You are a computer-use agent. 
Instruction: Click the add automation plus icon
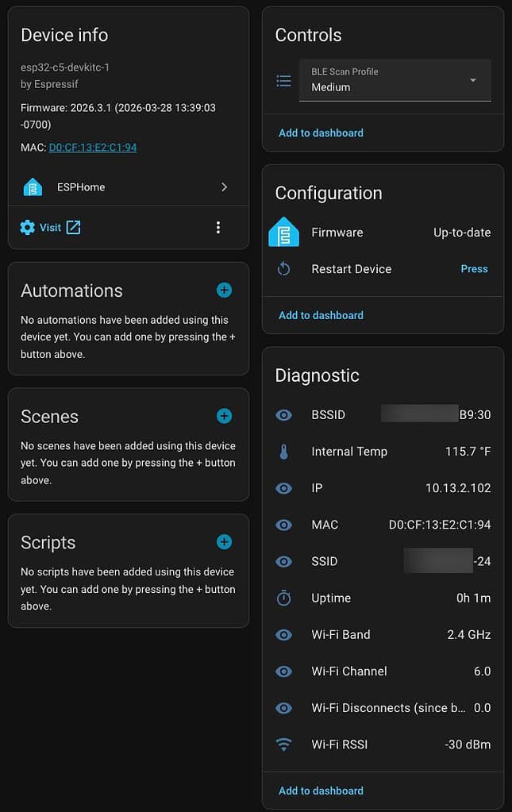click(224, 291)
